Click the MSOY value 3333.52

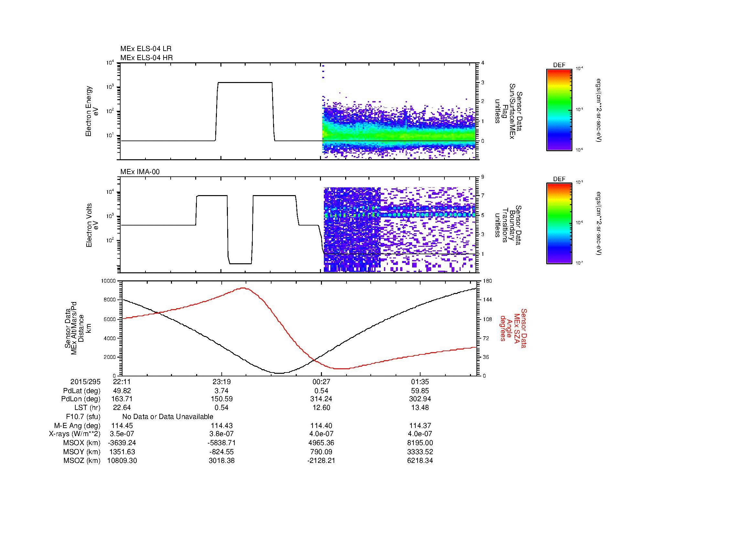tap(420, 452)
